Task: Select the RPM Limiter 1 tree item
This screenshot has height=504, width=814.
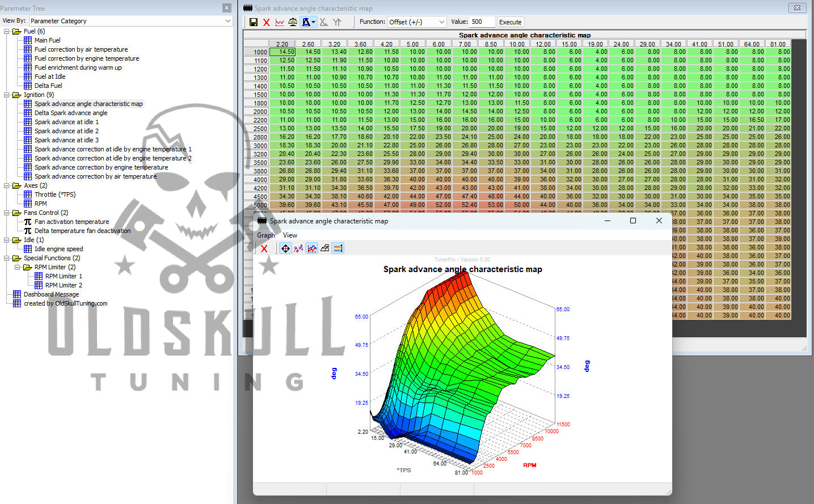Action: click(64, 276)
